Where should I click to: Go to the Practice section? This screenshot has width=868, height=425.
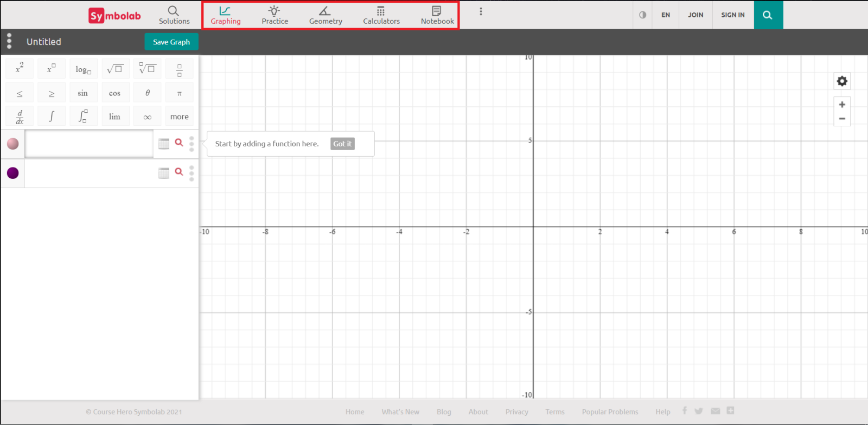(275, 15)
